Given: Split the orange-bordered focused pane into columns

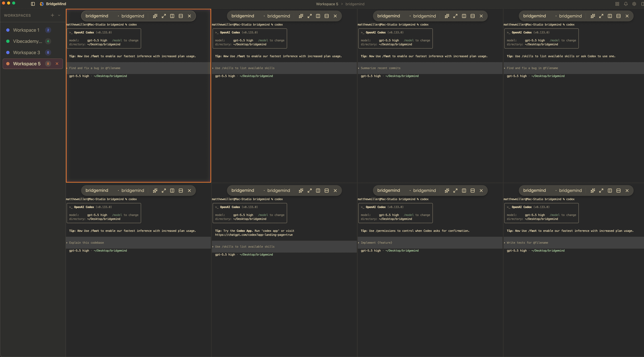Looking at the screenshot, I should click(x=172, y=16).
